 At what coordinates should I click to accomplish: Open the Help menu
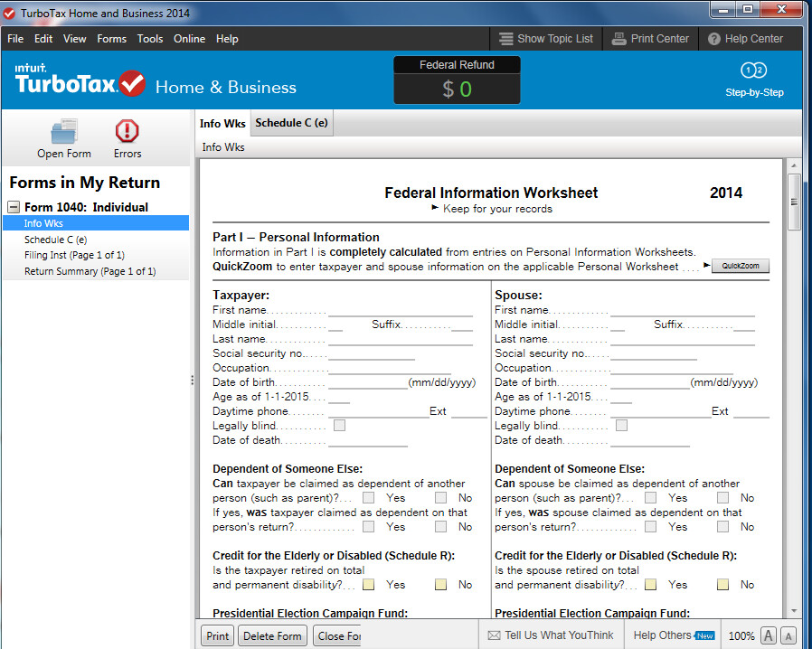(x=227, y=39)
